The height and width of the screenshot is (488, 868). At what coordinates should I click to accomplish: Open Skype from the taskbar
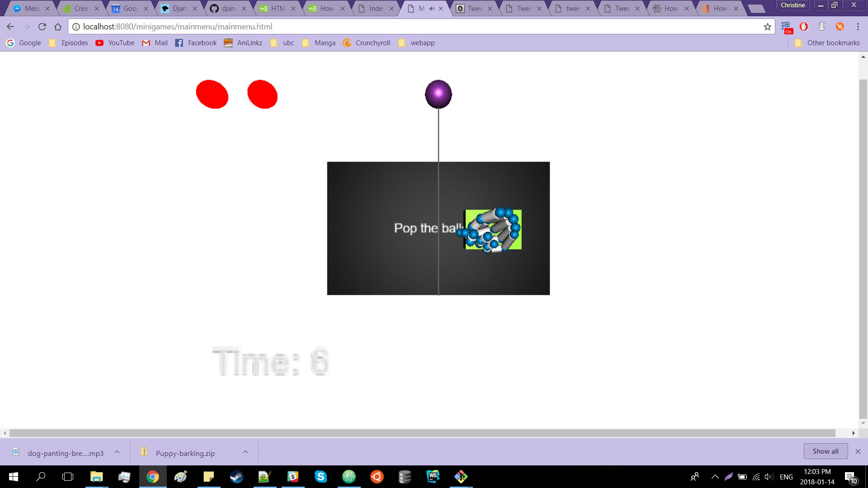[x=321, y=477]
